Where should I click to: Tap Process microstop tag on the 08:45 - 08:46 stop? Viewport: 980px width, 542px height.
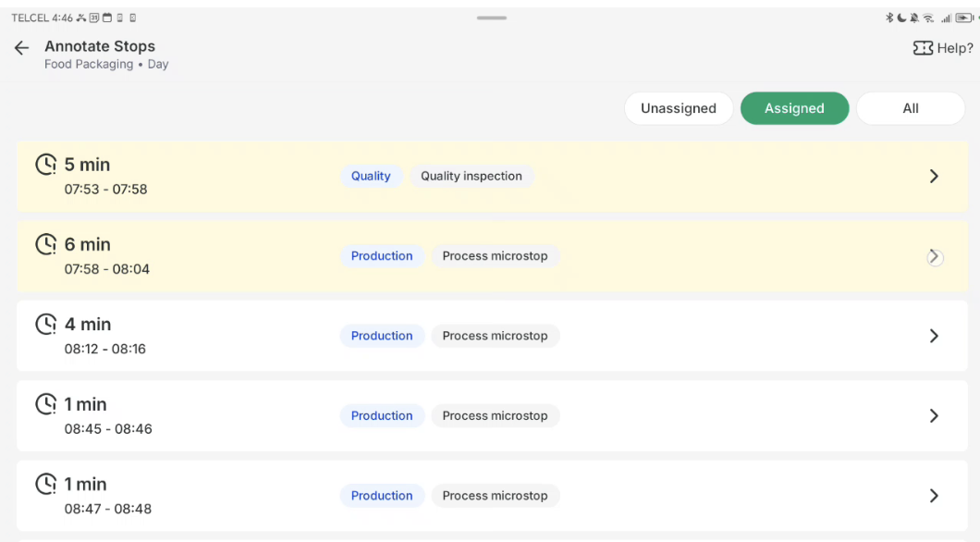[x=495, y=415]
